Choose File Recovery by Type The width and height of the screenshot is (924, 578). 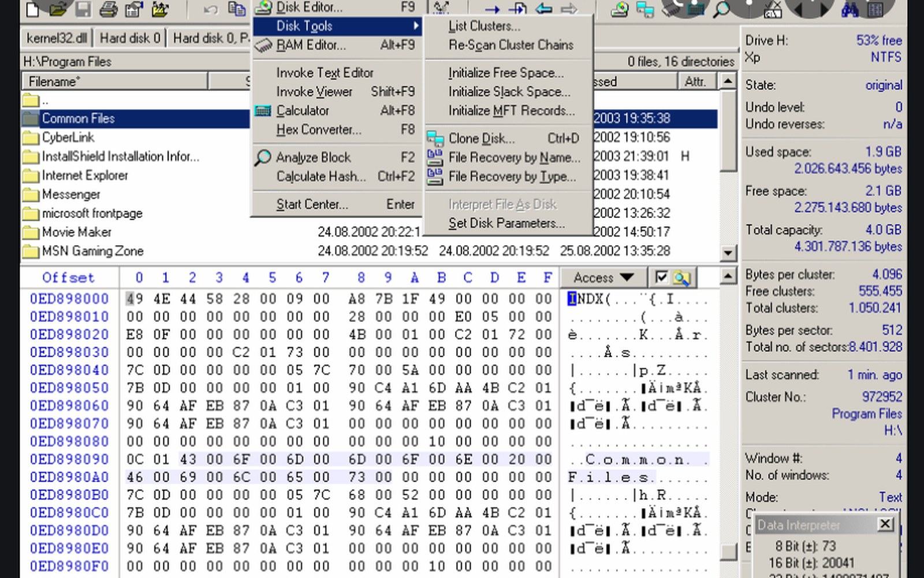point(509,177)
